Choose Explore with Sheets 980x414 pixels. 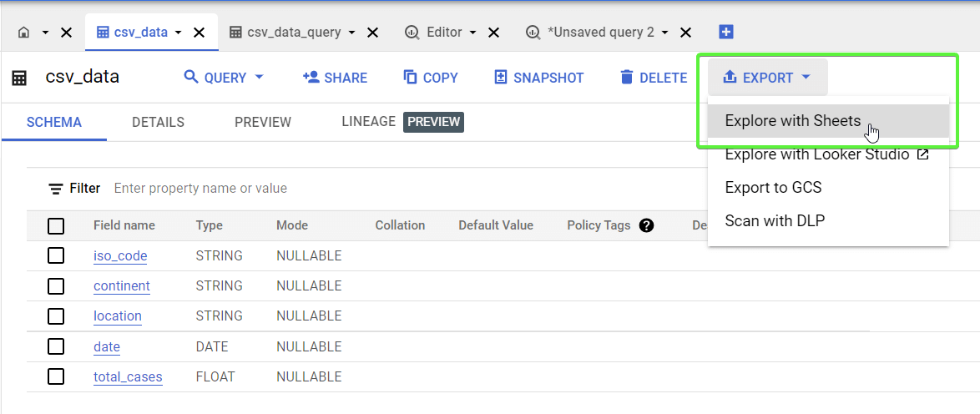pyautogui.click(x=828, y=121)
